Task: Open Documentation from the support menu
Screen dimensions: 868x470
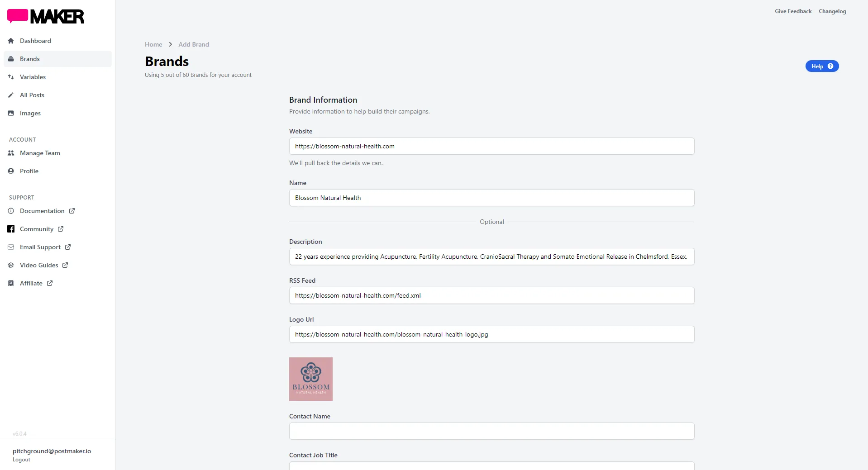Action: point(42,211)
